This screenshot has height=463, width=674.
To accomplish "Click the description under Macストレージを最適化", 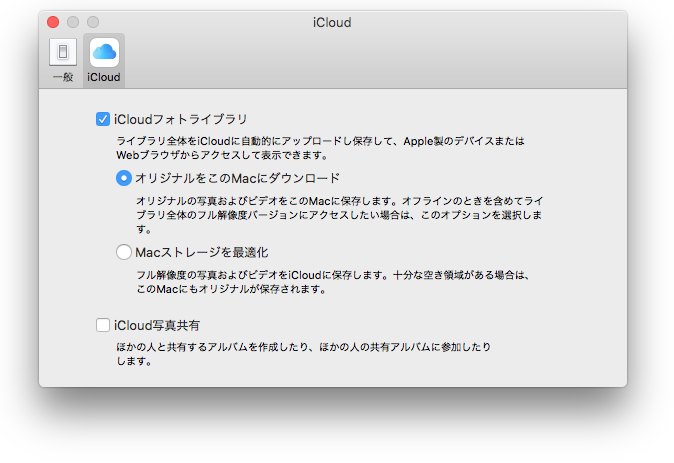I will [x=330, y=281].
